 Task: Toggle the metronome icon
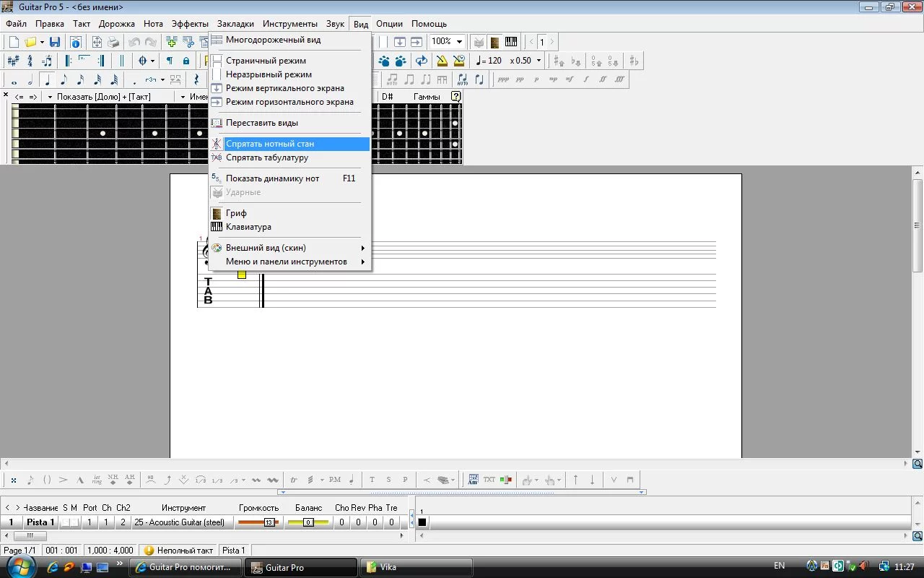point(442,61)
